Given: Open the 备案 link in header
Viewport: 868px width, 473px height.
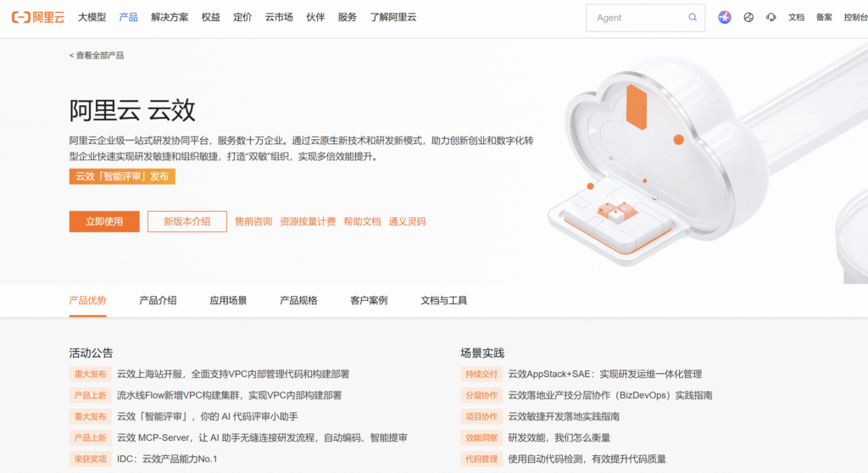Looking at the screenshot, I should coord(824,17).
